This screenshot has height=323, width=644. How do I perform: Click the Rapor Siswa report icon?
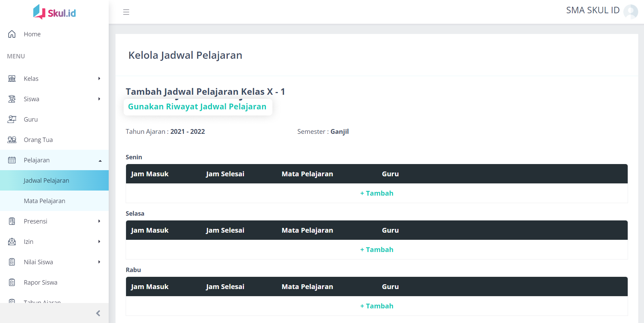[x=12, y=282]
